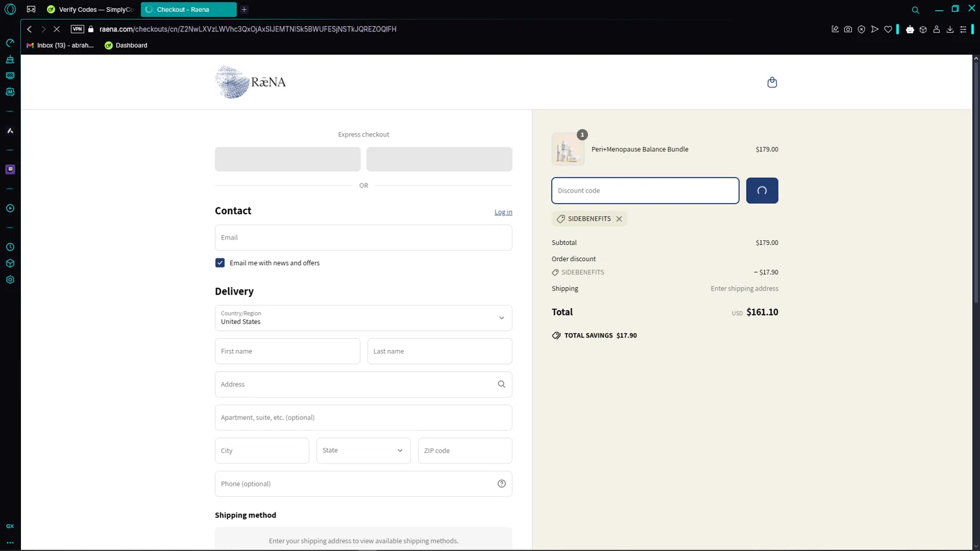Open the profile account icon

(936, 29)
